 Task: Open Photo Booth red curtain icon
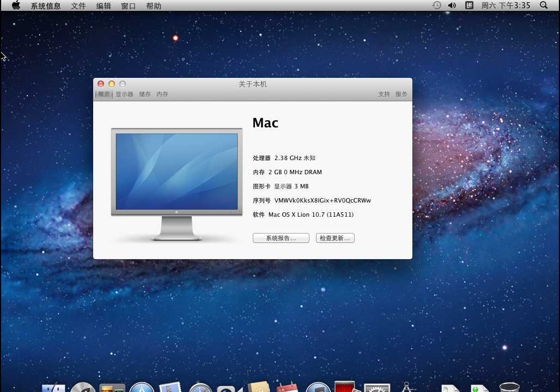click(x=345, y=387)
